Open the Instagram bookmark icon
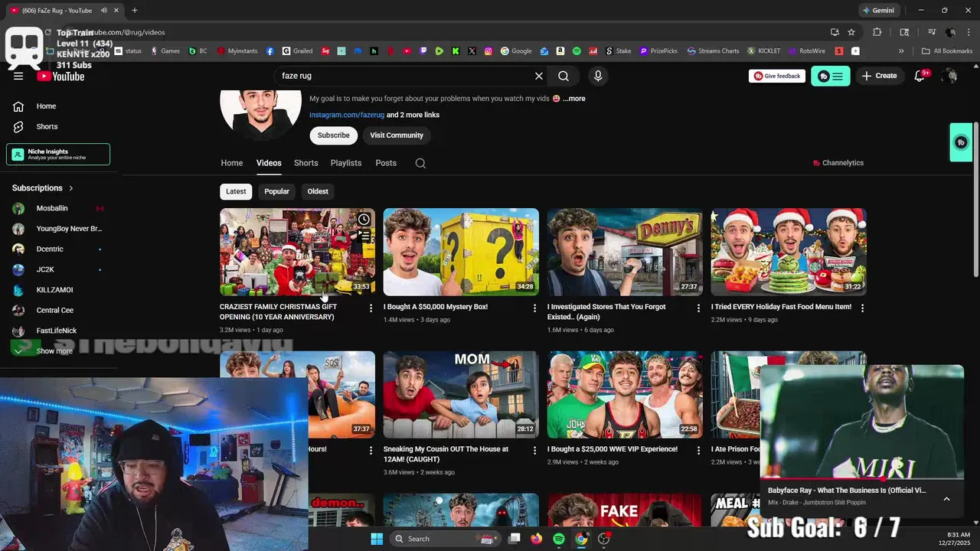The width and height of the screenshot is (980, 551). tap(488, 51)
